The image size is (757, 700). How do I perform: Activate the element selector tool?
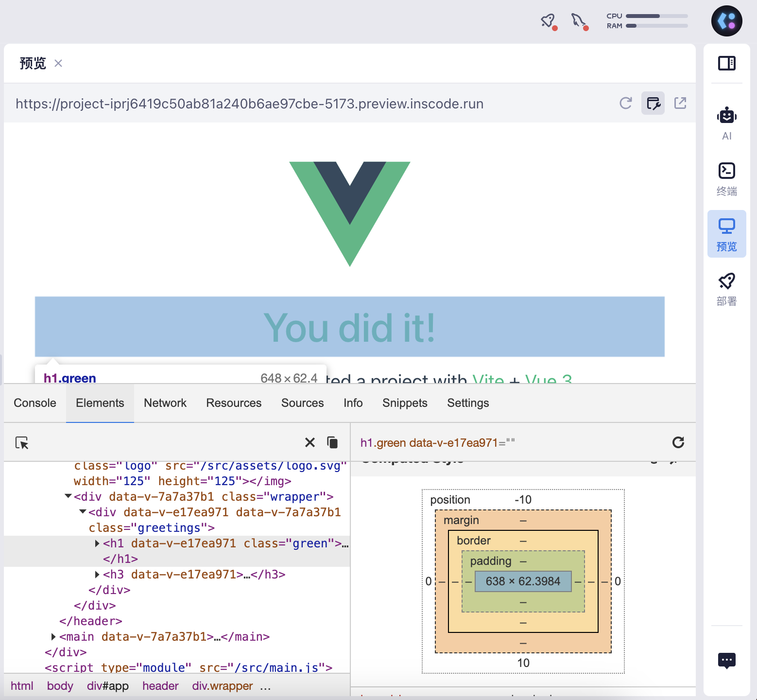click(x=22, y=442)
